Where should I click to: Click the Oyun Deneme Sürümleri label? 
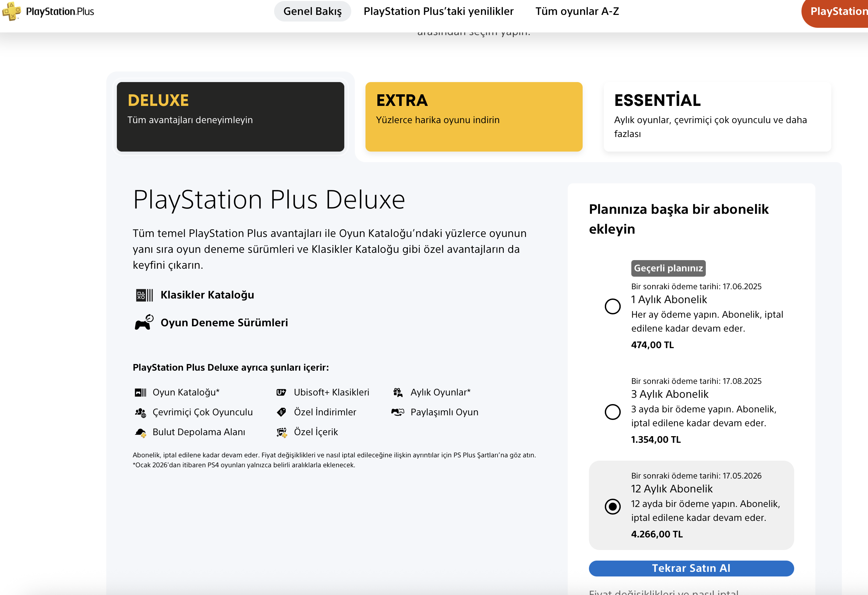(x=224, y=323)
